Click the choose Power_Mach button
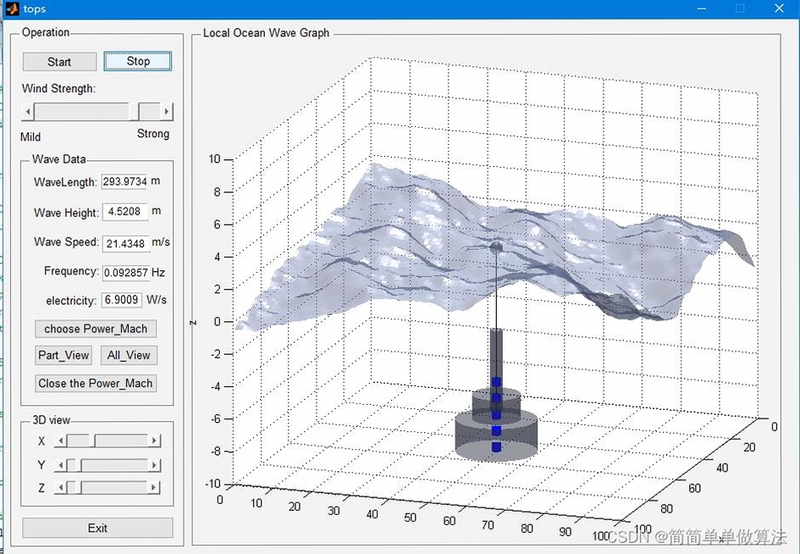 point(95,329)
